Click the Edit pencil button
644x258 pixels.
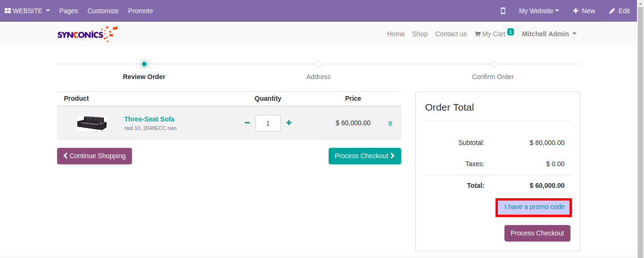coord(619,11)
